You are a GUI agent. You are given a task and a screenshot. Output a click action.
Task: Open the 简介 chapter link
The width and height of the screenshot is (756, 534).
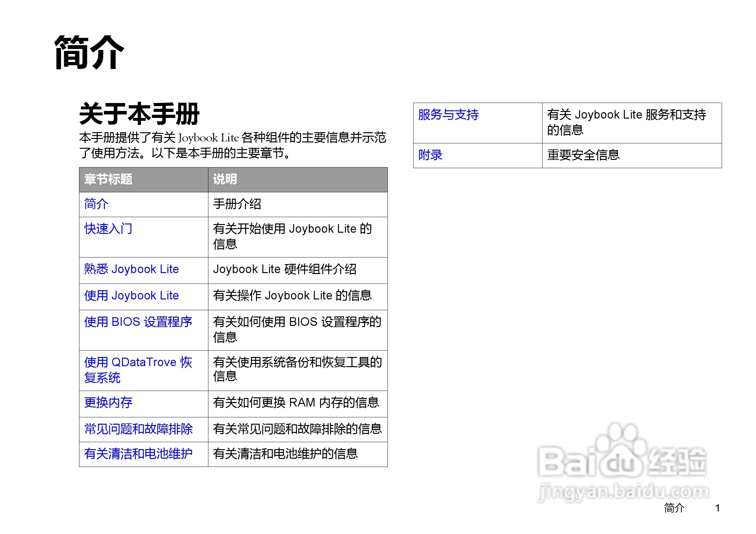(x=96, y=204)
